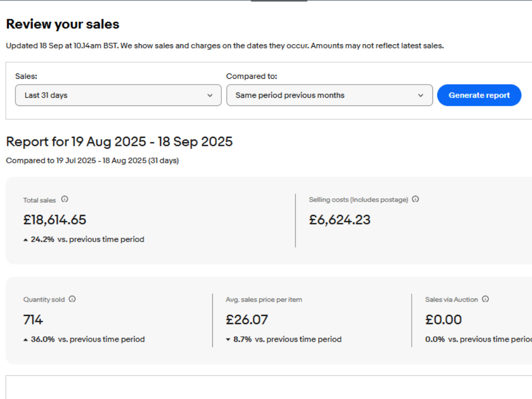
Task: Open the Sales period dropdown
Action: (118, 95)
